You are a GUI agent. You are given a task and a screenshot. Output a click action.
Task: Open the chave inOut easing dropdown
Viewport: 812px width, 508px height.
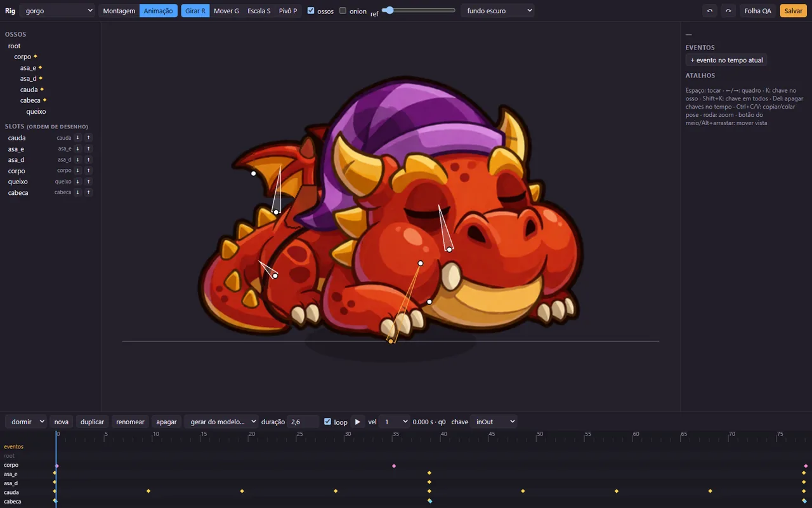point(494,422)
